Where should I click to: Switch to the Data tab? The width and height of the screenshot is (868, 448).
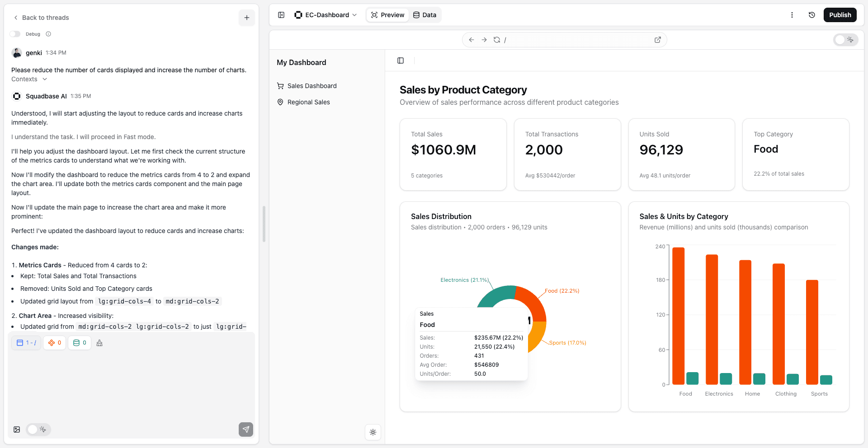click(424, 14)
